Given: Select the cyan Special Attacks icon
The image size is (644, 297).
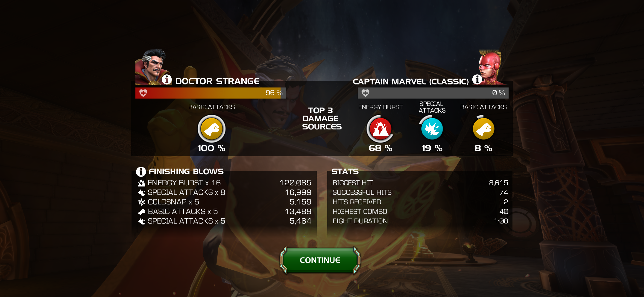Looking at the screenshot, I should [x=432, y=128].
